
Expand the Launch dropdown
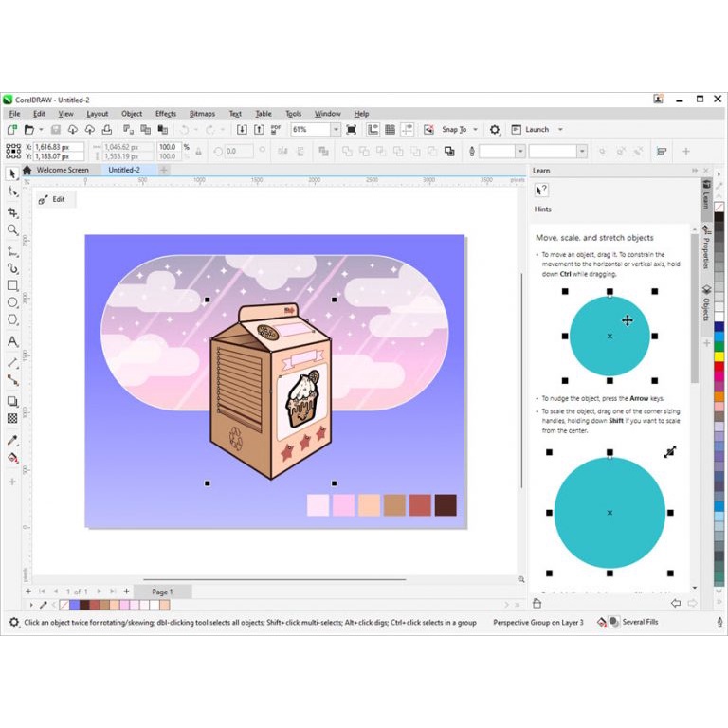pos(560,130)
